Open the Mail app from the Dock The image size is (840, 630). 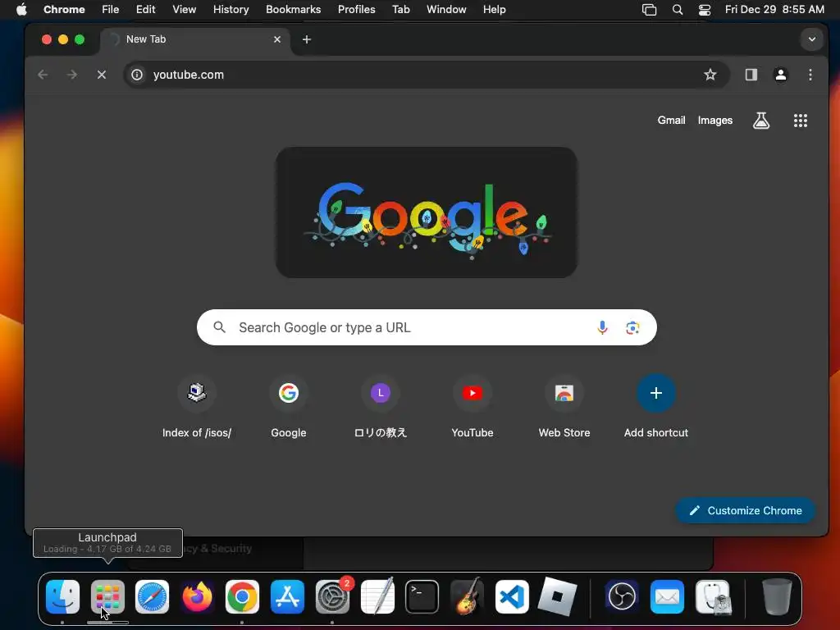point(667,597)
